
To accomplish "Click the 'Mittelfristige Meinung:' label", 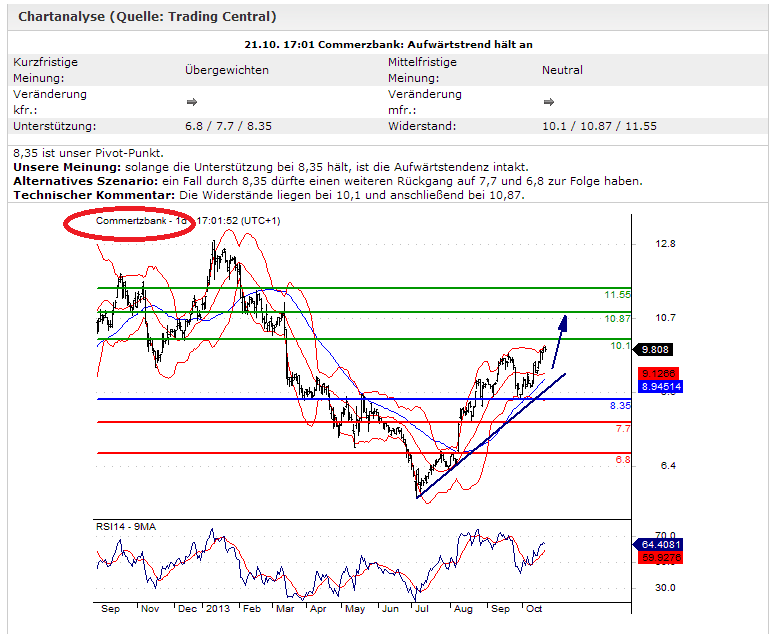I will click(x=422, y=70).
